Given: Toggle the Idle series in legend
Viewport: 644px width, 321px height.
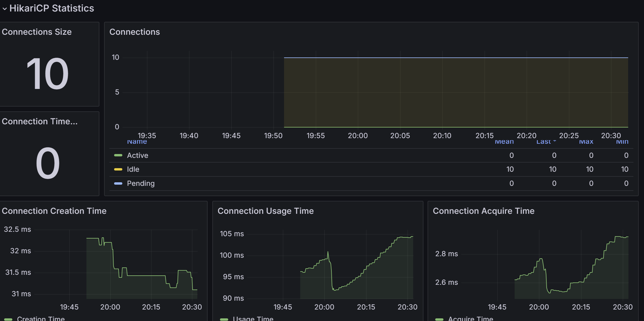Looking at the screenshot, I should [x=133, y=169].
